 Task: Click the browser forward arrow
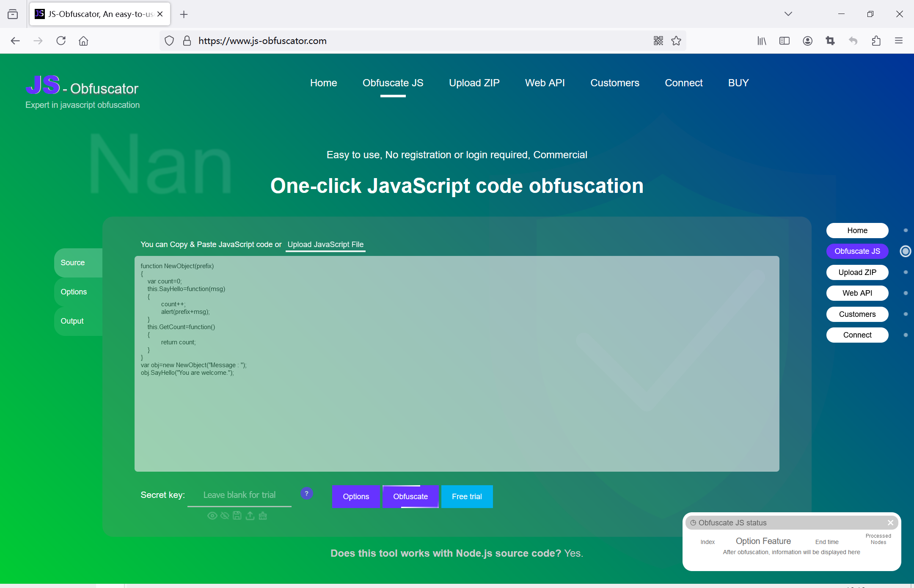pyautogui.click(x=38, y=41)
